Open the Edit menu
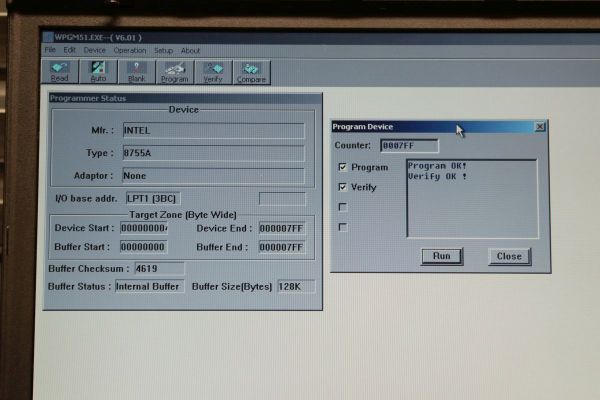600x400 pixels. (70, 50)
